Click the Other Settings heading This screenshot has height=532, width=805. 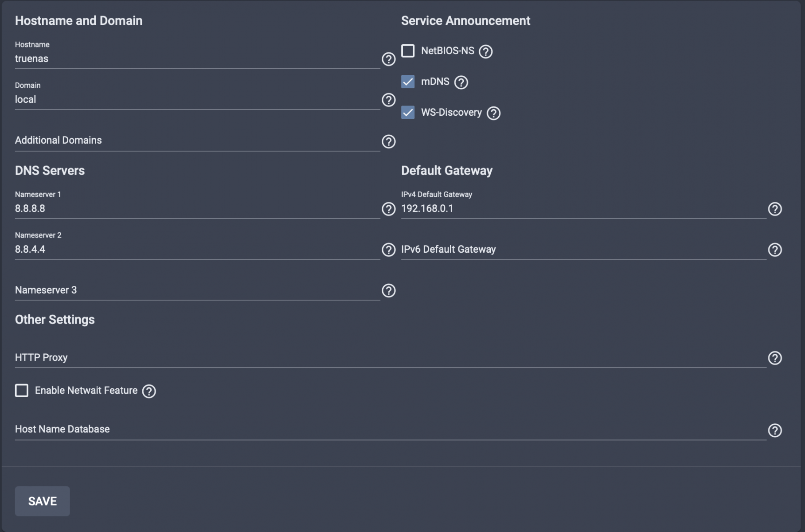[55, 320]
